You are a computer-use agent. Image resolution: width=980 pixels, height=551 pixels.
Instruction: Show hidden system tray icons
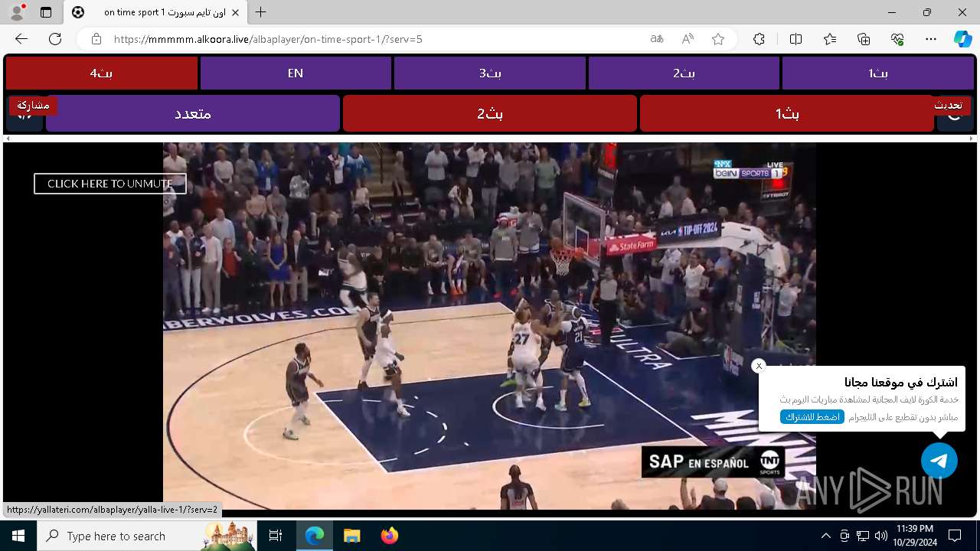pyautogui.click(x=825, y=536)
